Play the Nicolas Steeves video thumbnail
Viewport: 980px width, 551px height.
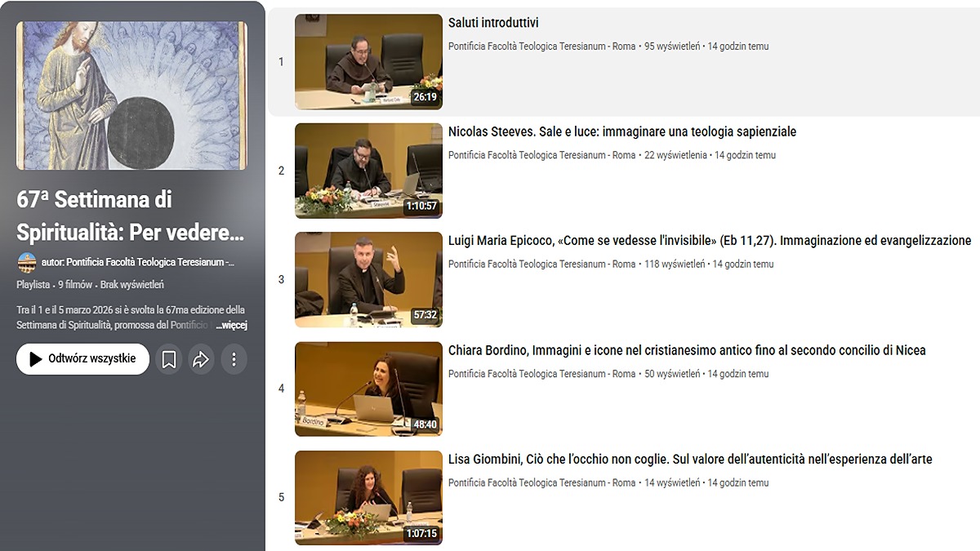coord(368,171)
